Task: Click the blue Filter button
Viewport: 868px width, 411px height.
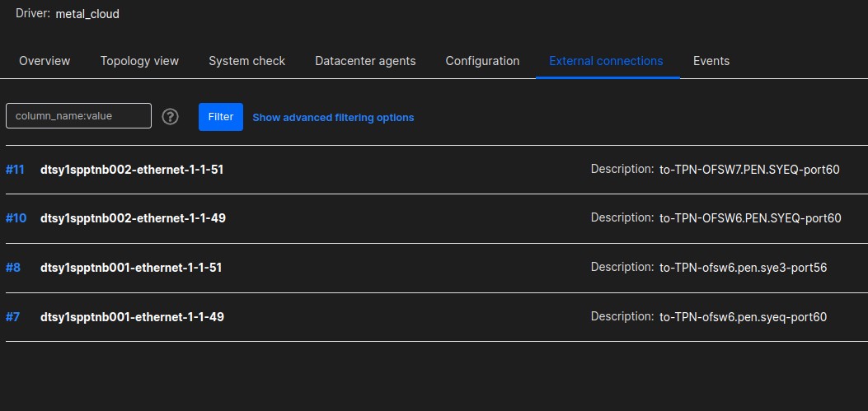Action: pyautogui.click(x=221, y=117)
